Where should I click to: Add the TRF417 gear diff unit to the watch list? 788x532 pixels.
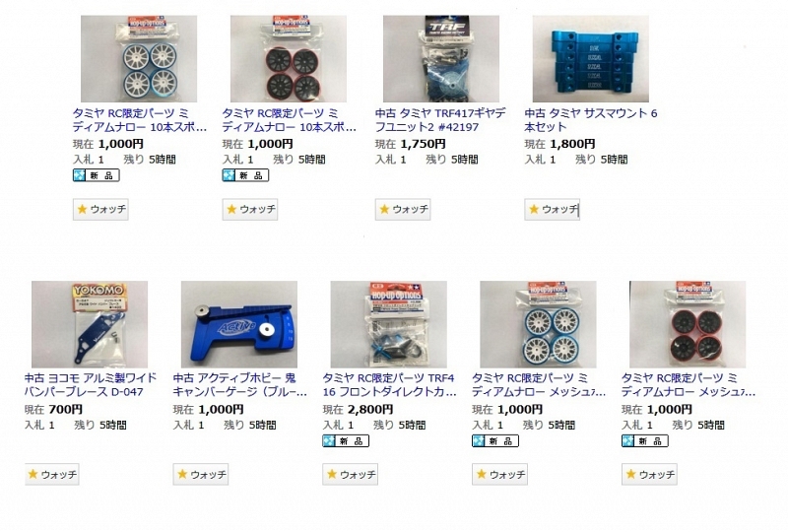403,209
